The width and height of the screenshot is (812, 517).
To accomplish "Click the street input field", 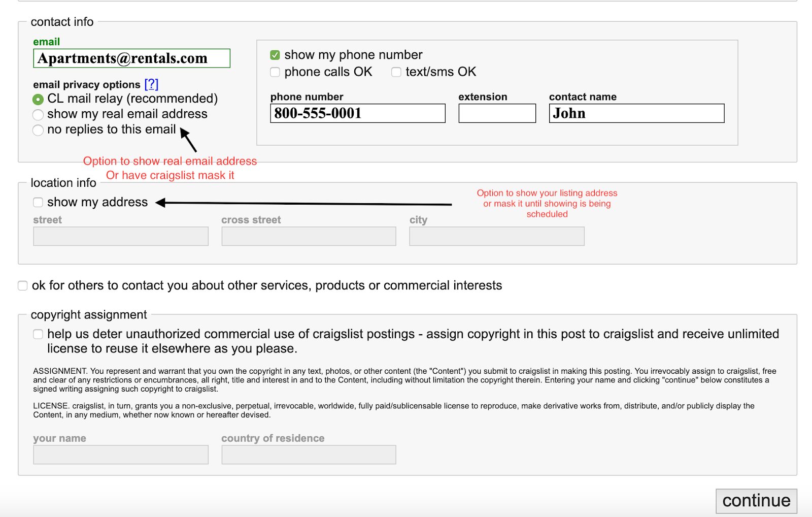I will click(x=121, y=236).
